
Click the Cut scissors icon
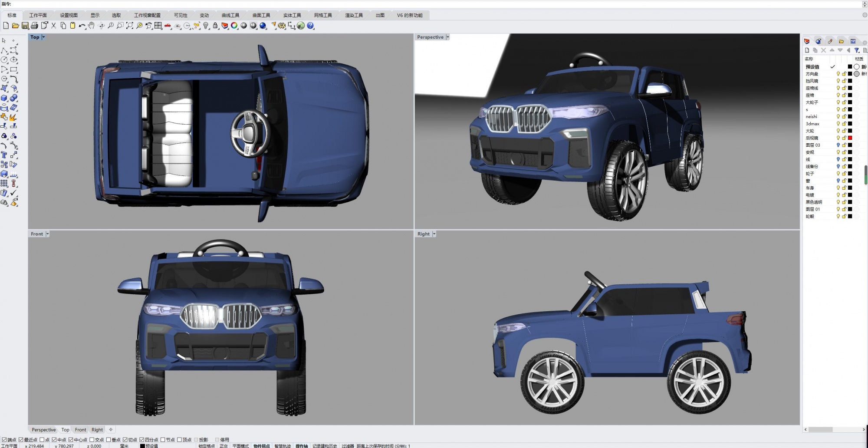(53, 26)
